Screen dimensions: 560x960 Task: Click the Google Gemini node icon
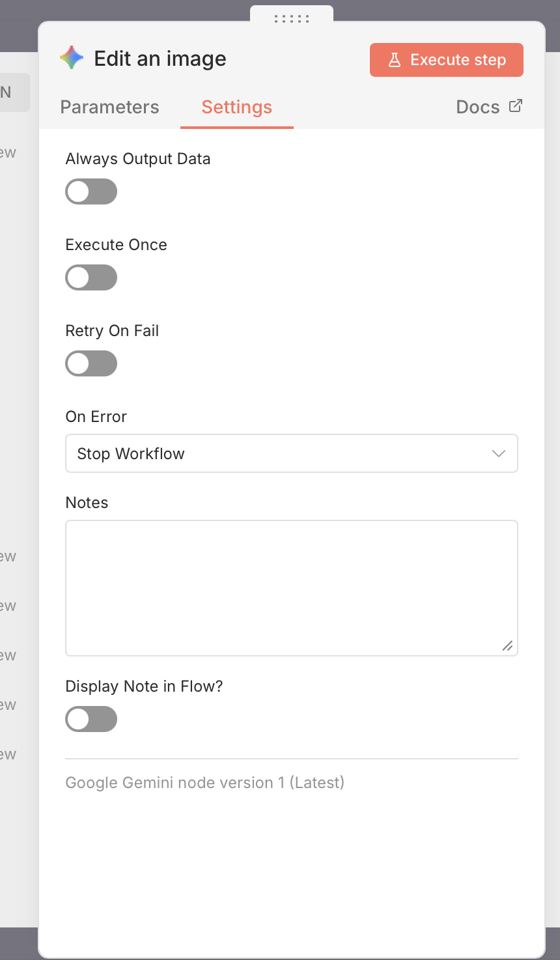pos(72,59)
